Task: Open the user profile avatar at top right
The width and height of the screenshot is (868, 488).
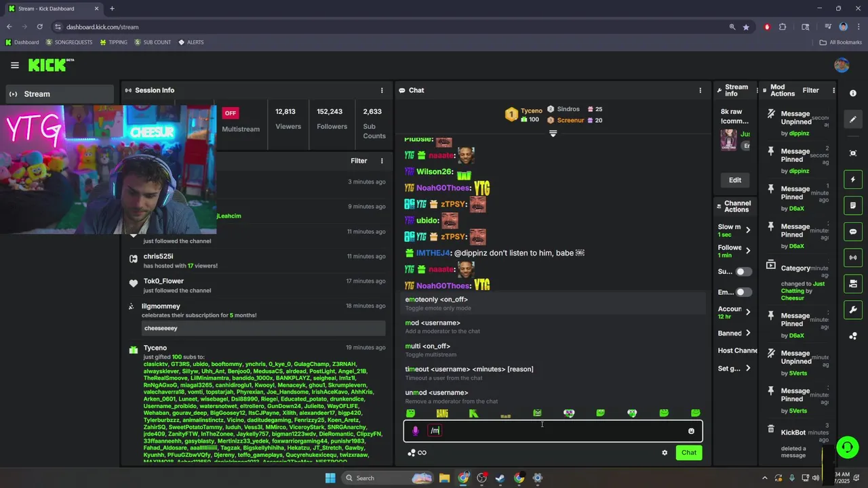Action: click(842, 65)
